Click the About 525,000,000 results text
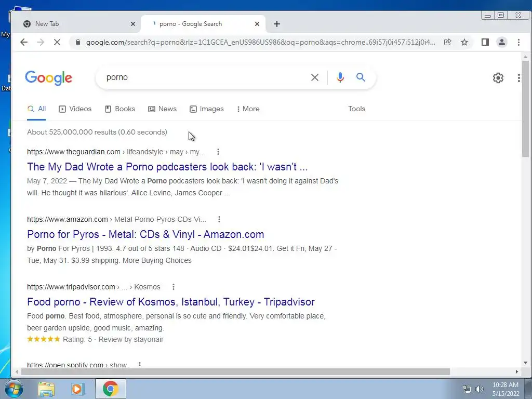The width and height of the screenshot is (532, 399). (x=97, y=132)
